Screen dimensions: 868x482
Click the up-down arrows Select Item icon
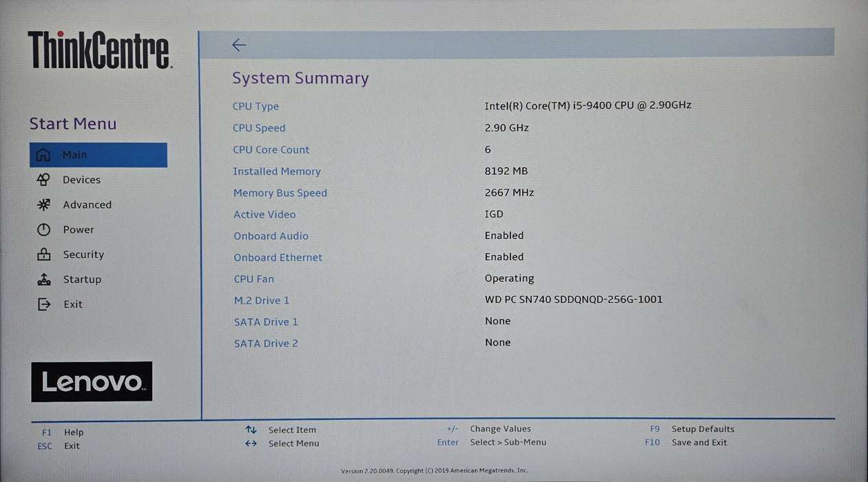point(251,430)
